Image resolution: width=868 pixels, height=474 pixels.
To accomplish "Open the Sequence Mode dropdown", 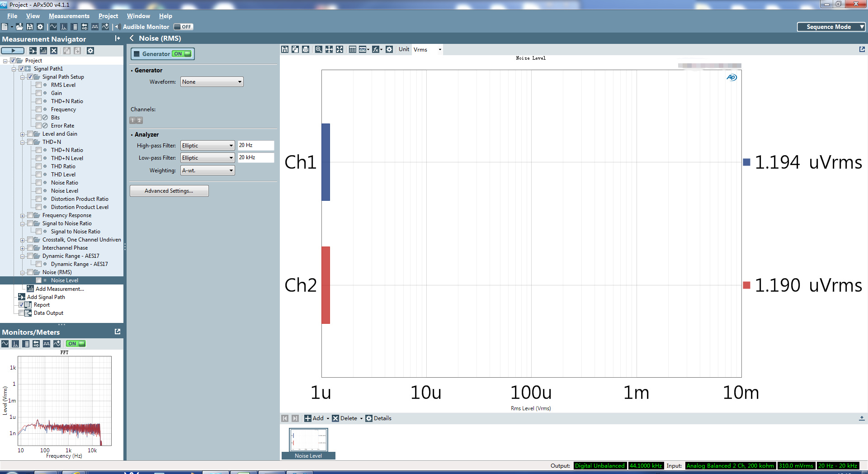I will [x=831, y=27].
